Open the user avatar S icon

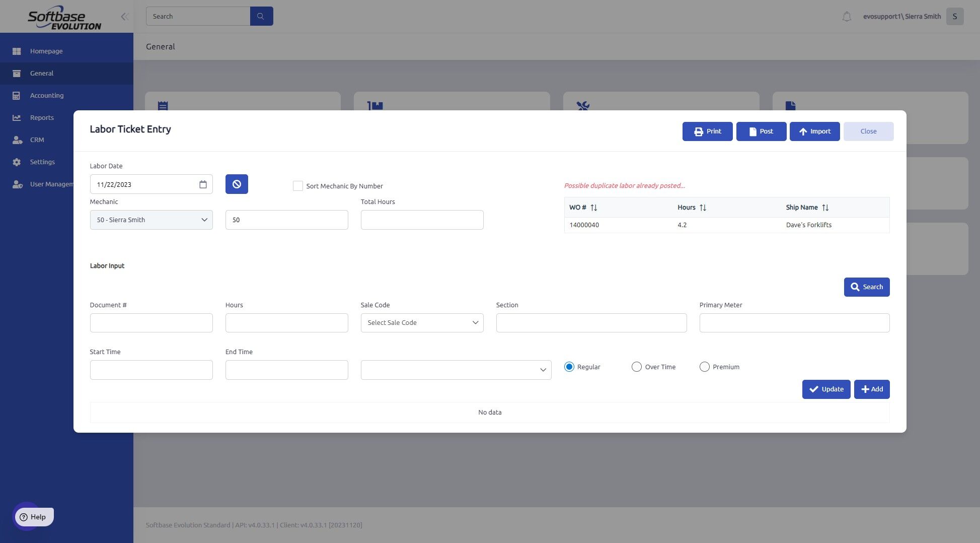click(954, 16)
